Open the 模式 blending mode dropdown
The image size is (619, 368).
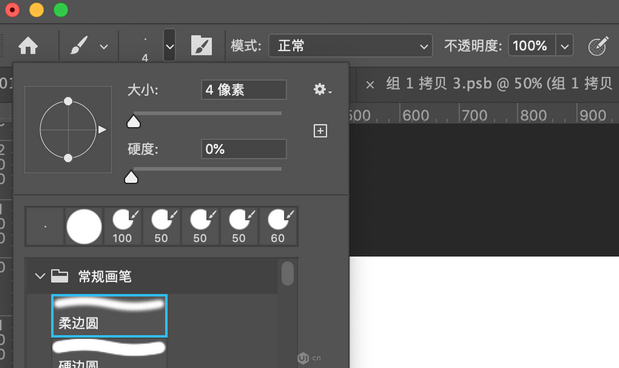(351, 46)
